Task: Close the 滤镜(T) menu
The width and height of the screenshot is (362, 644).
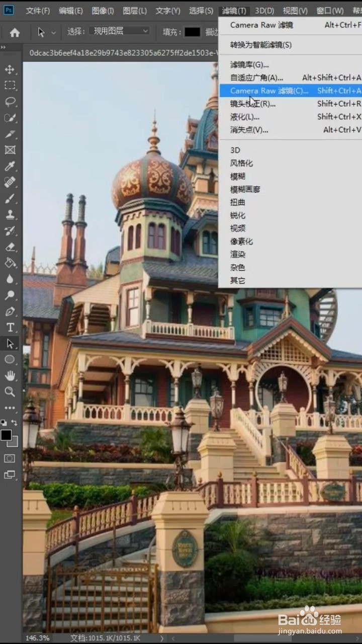Action: [x=234, y=11]
